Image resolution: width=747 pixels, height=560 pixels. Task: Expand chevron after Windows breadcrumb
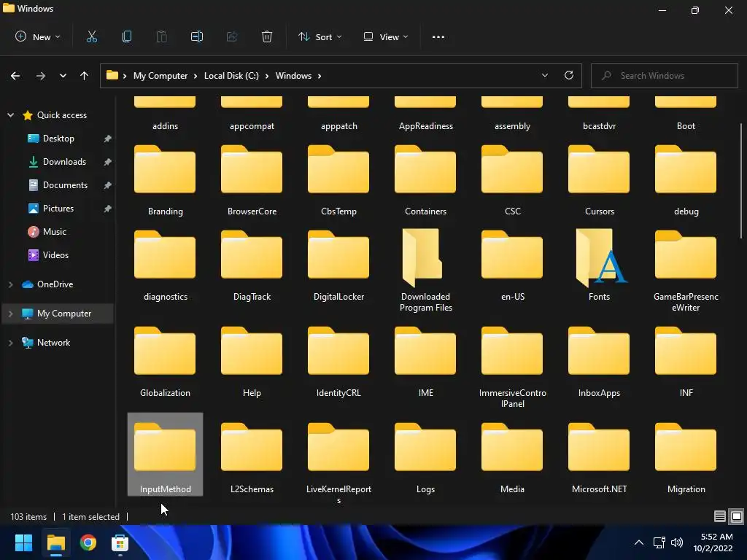pyautogui.click(x=320, y=76)
